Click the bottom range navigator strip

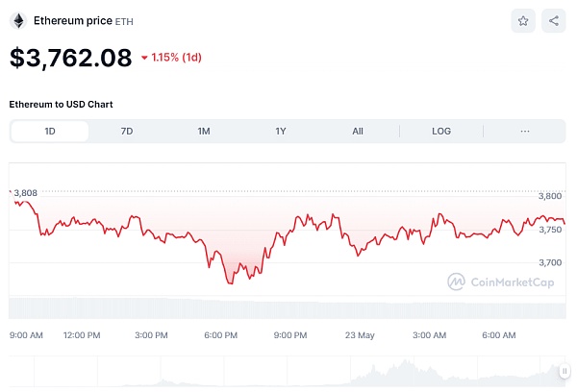pyautogui.click(x=288, y=371)
